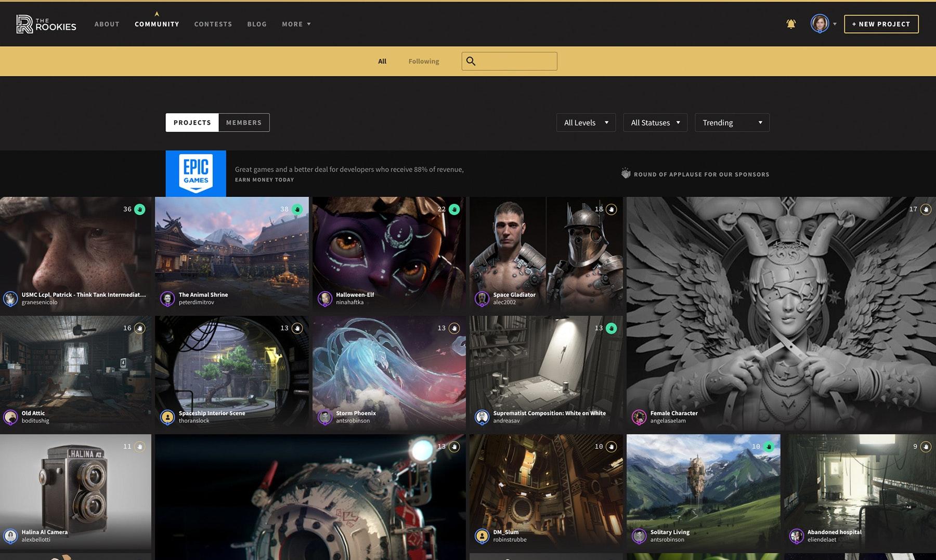Open The Rookies home logo
The image size is (936, 560).
click(46, 24)
